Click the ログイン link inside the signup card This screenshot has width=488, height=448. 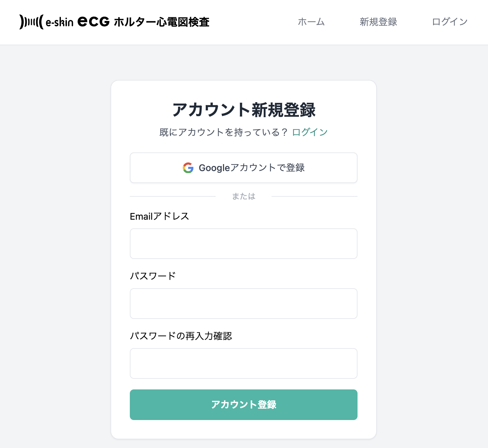(x=309, y=132)
